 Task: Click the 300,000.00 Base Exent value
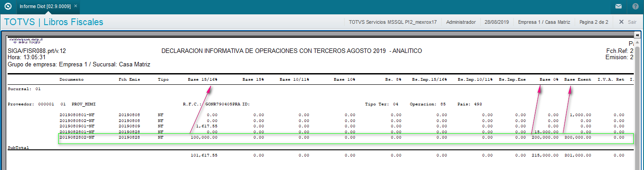[x=578, y=137]
